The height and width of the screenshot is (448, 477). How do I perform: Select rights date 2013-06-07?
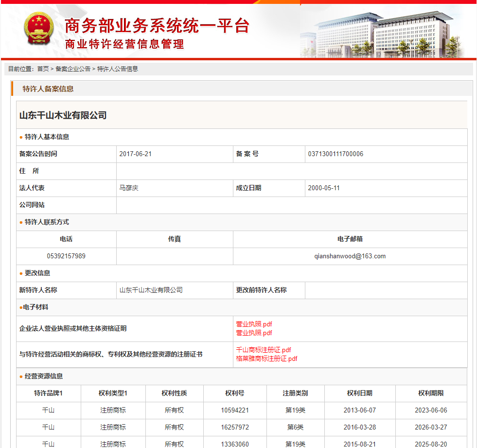tap(360, 410)
